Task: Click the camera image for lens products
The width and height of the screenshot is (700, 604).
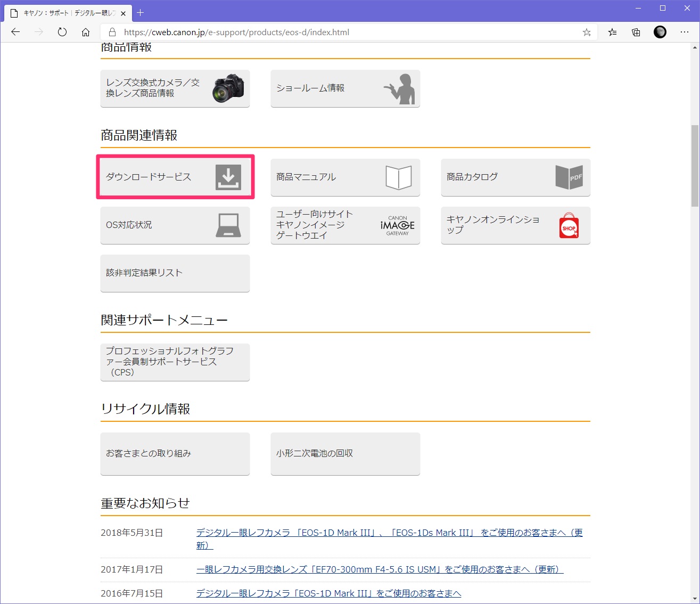Action: click(228, 88)
